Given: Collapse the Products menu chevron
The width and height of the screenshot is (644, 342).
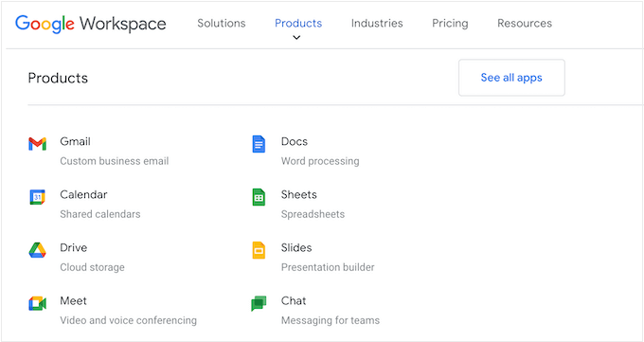Looking at the screenshot, I should 296,37.
